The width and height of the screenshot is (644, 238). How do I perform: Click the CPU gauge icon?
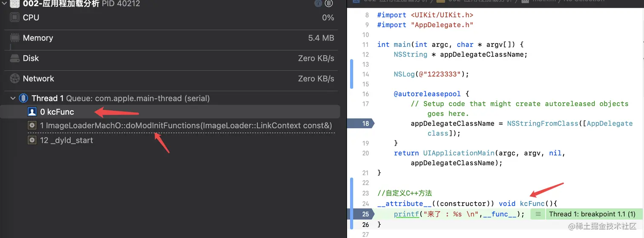click(15, 17)
